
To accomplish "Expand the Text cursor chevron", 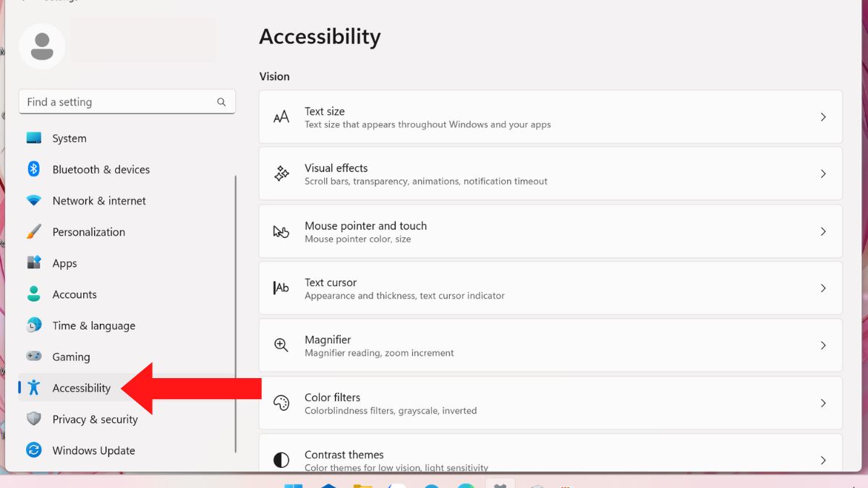I will [x=823, y=288].
